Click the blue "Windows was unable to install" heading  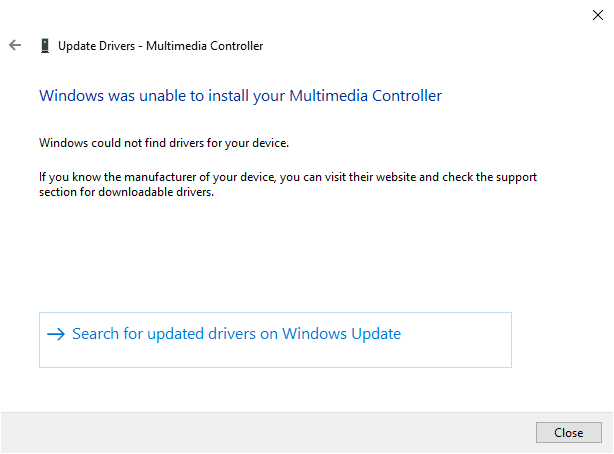pyautogui.click(x=240, y=96)
